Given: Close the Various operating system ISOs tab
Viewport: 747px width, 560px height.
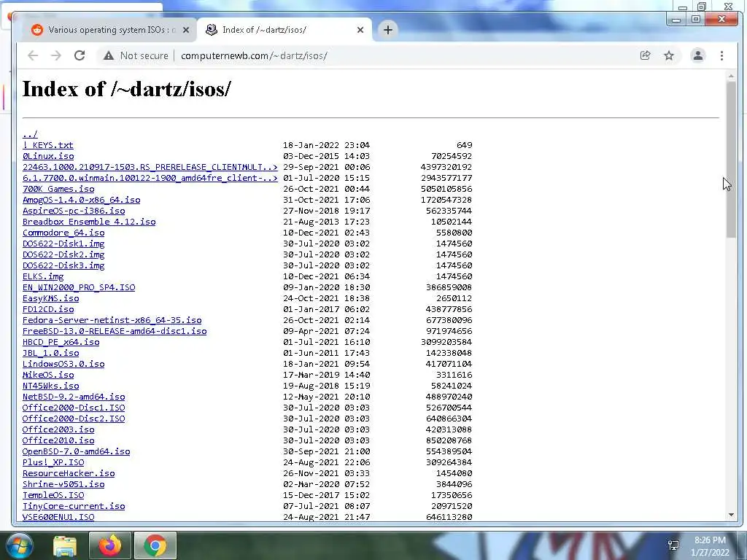Looking at the screenshot, I should [x=186, y=30].
